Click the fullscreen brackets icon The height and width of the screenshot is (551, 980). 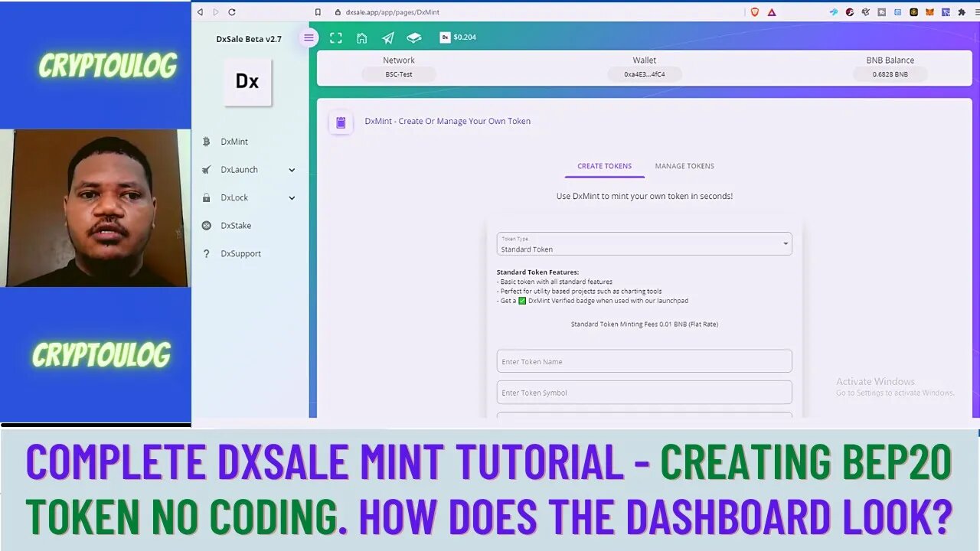tap(336, 38)
